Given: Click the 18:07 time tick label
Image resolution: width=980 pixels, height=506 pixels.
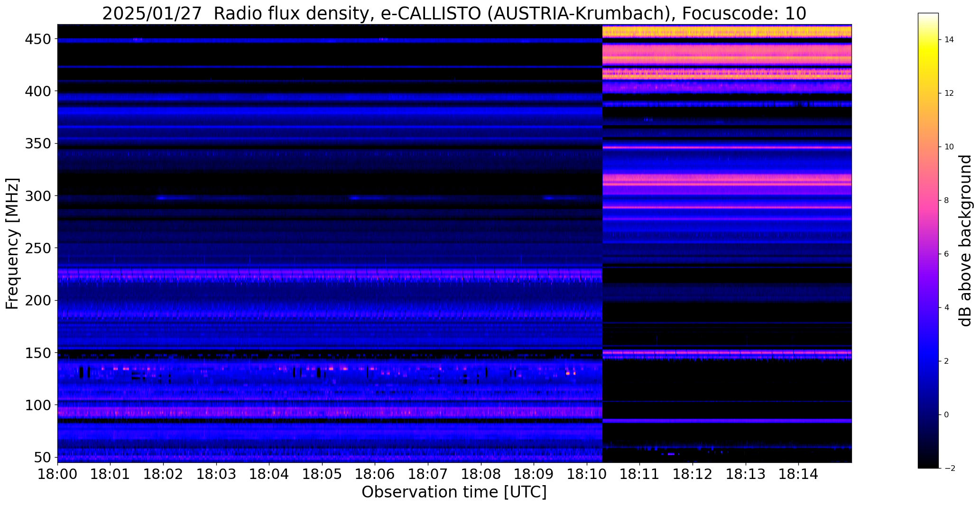Looking at the screenshot, I should pyautogui.click(x=428, y=473).
